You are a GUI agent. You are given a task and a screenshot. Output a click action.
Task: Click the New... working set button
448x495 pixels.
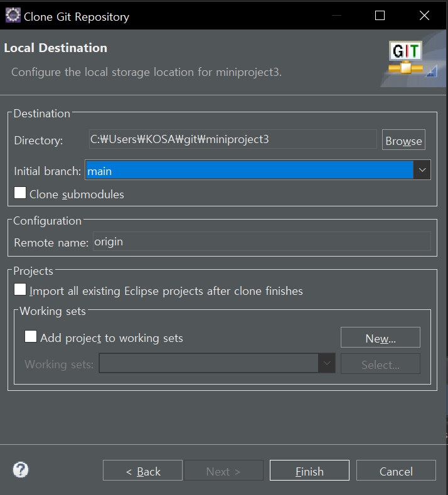pos(380,338)
